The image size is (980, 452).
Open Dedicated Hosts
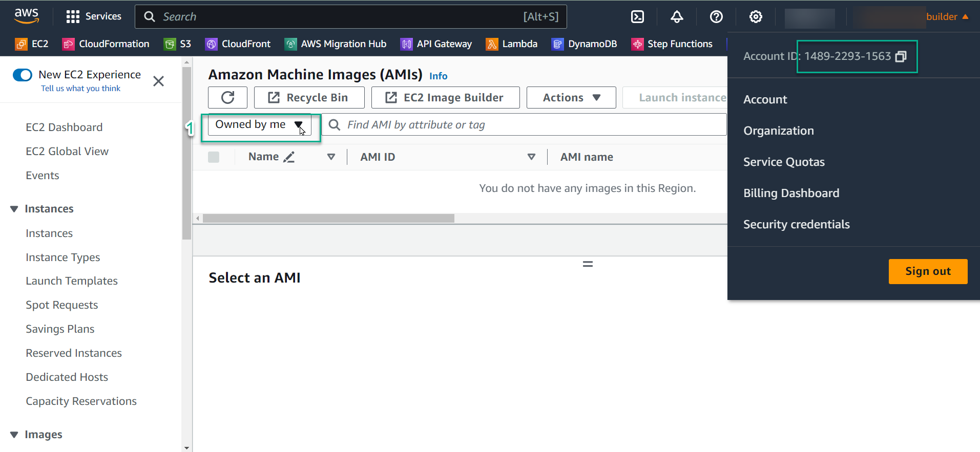(67, 377)
